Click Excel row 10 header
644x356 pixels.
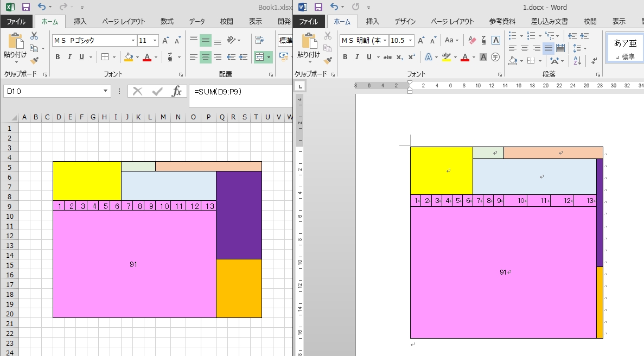[x=9, y=216]
